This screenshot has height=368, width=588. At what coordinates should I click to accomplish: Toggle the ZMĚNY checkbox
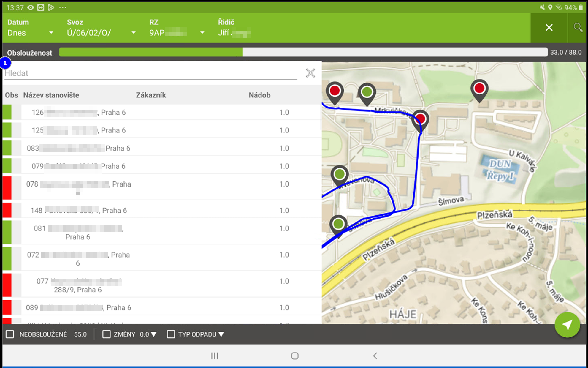(x=106, y=334)
